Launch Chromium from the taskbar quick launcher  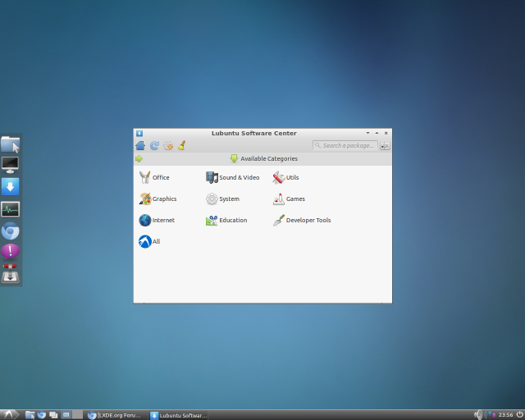(x=42, y=415)
